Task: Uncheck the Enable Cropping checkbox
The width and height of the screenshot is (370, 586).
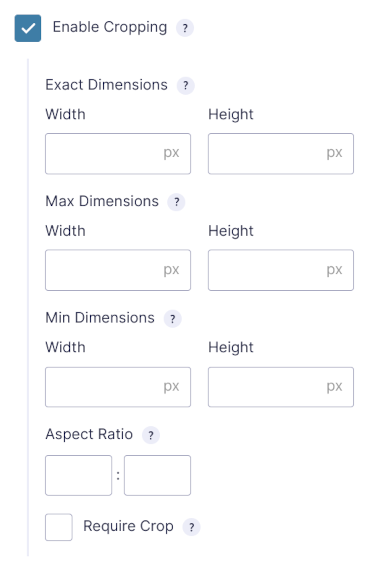Action: coord(28,28)
